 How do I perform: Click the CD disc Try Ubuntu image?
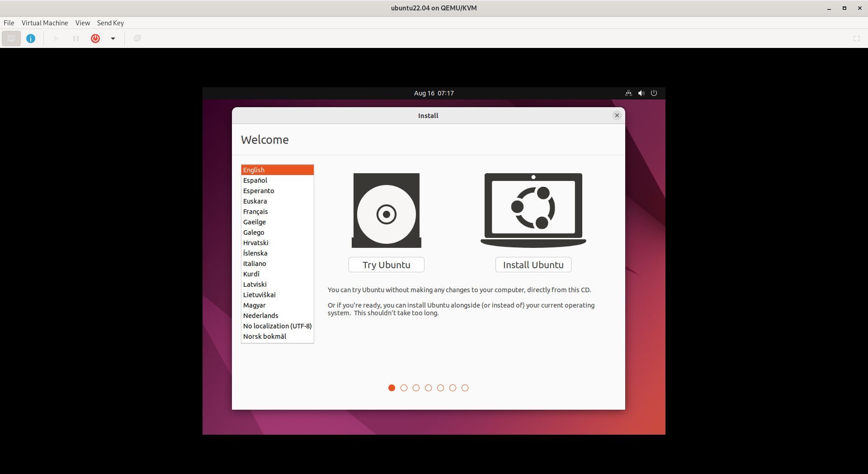387,210
